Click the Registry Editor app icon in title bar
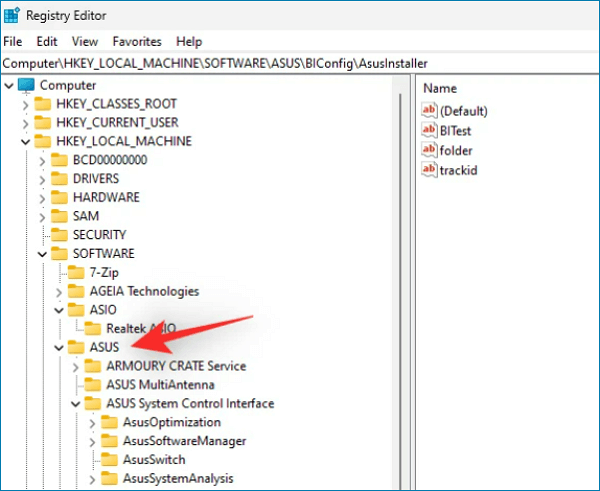Viewport: 600px width, 491px height. (x=12, y=16)
